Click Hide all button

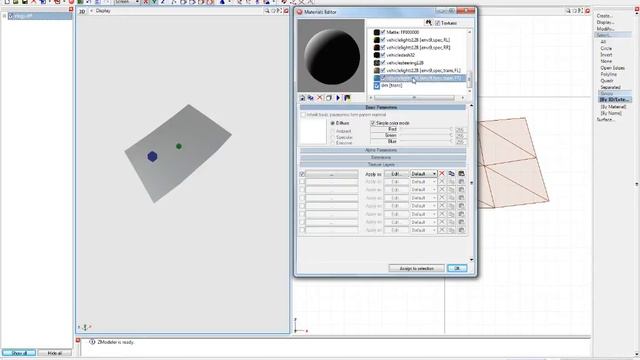[55, 353]
